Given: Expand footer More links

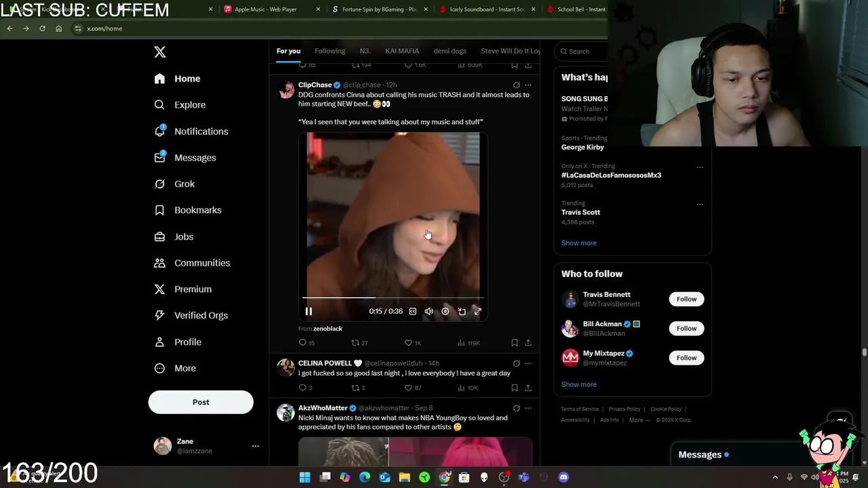Looking at the screenshot, I should click(x=639, y=420).
